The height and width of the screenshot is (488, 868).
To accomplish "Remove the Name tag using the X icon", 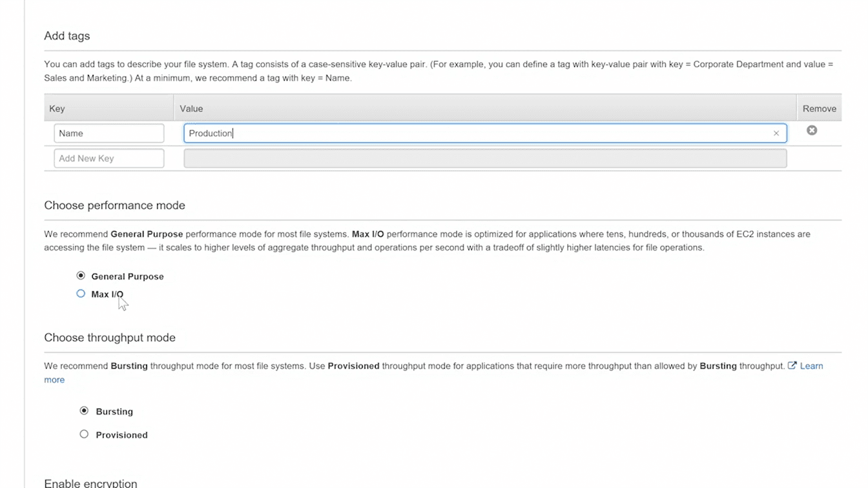I will pyautogui.click(x=812, y=130).
